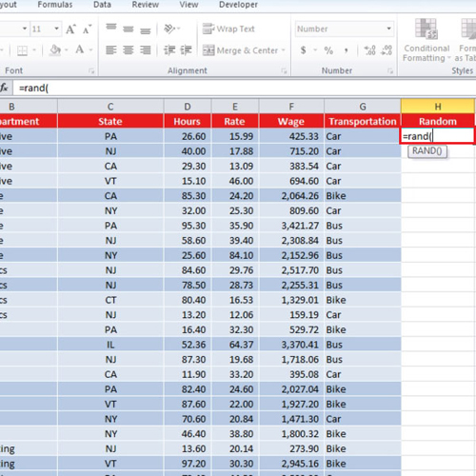Apply middle vertical alignment
Screen dimensions: 476x476
pyautogui.click(x=129, y=30)
